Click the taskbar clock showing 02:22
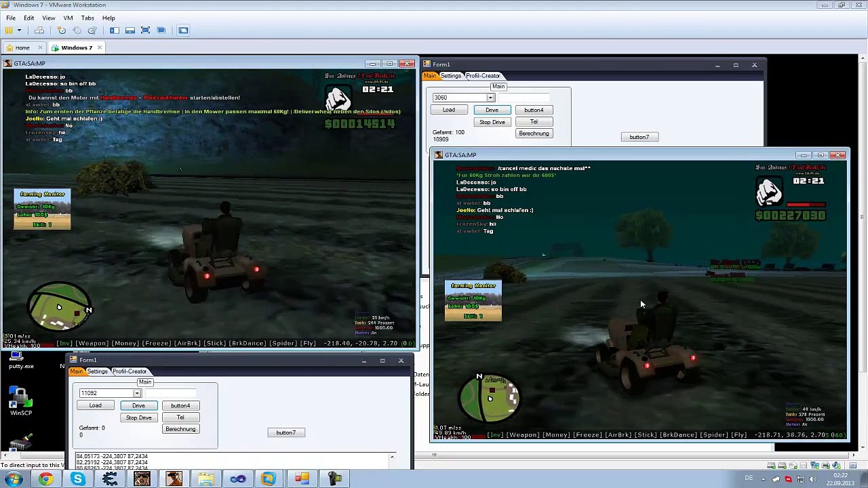Image resolution: width=868 pixels, height=488 pixels. 840,479
